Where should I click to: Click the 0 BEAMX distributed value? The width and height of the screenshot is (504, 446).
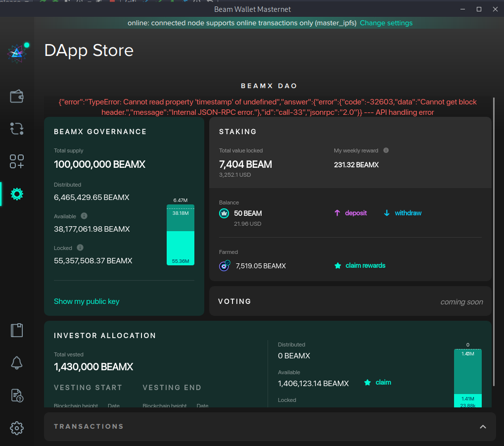[x=294, y=356]
